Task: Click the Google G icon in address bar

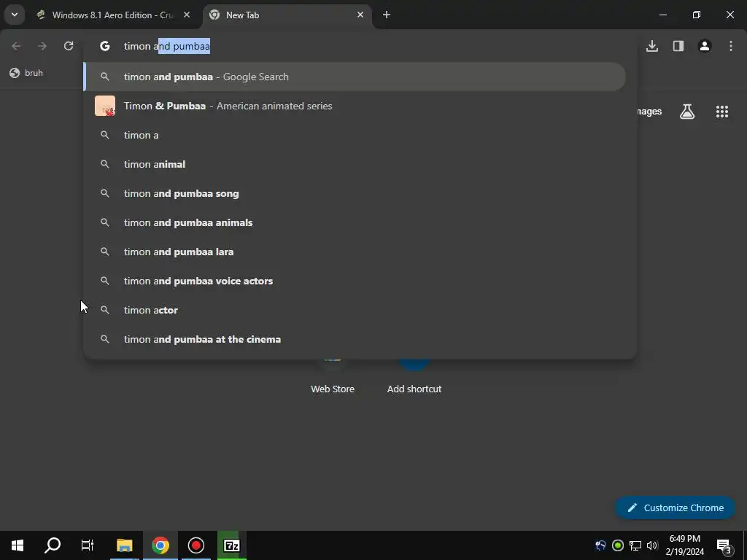Action: (105, 46)
